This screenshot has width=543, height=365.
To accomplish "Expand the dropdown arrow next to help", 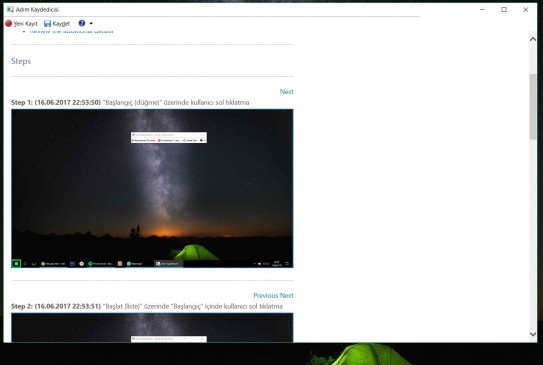I will [91, 24].
